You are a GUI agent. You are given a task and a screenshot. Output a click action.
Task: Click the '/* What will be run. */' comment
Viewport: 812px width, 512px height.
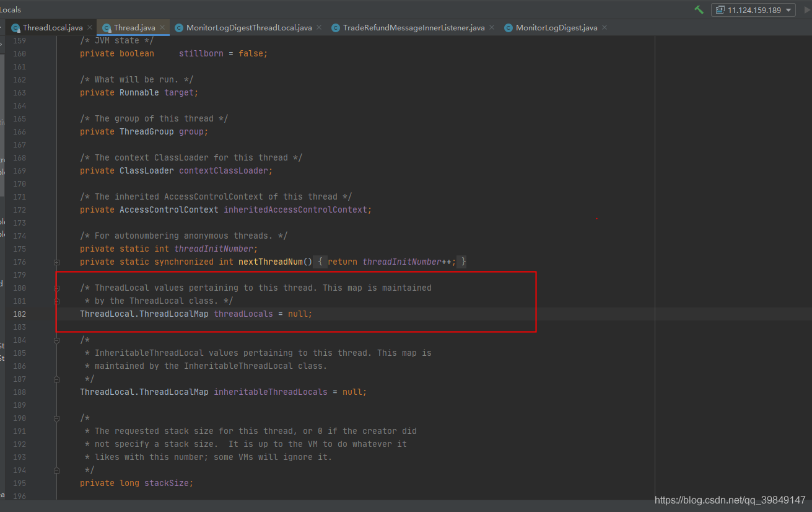(x=137, y=79)
